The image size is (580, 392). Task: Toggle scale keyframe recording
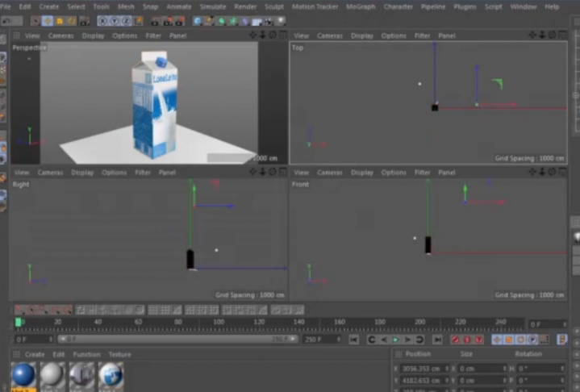pyautogui.click(x=509, y=340)
